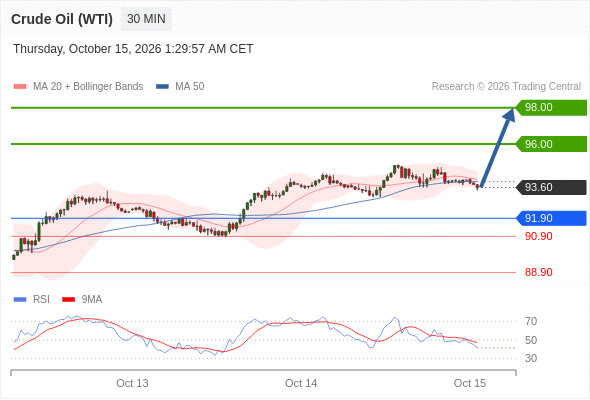Click the 93.60 current price tag
590x400 pixels.
[x=551, y=187]
